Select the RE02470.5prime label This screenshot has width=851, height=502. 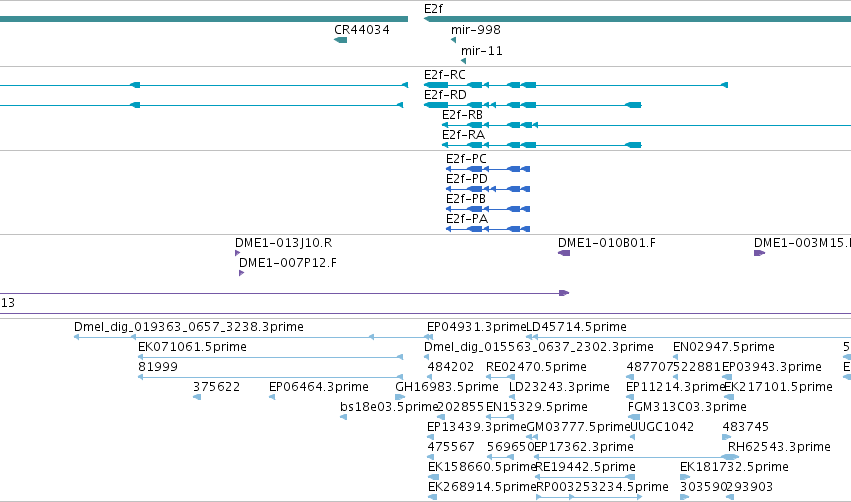[536, 367]
